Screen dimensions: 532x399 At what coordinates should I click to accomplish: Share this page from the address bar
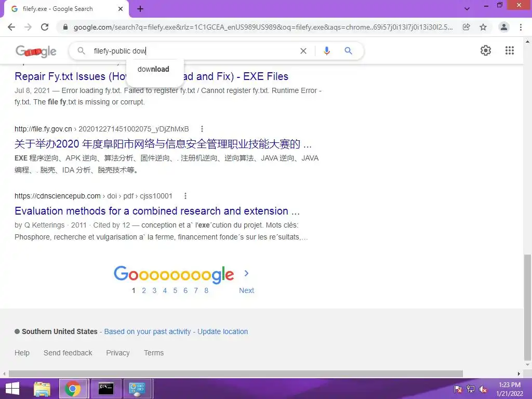click(467, 27)
